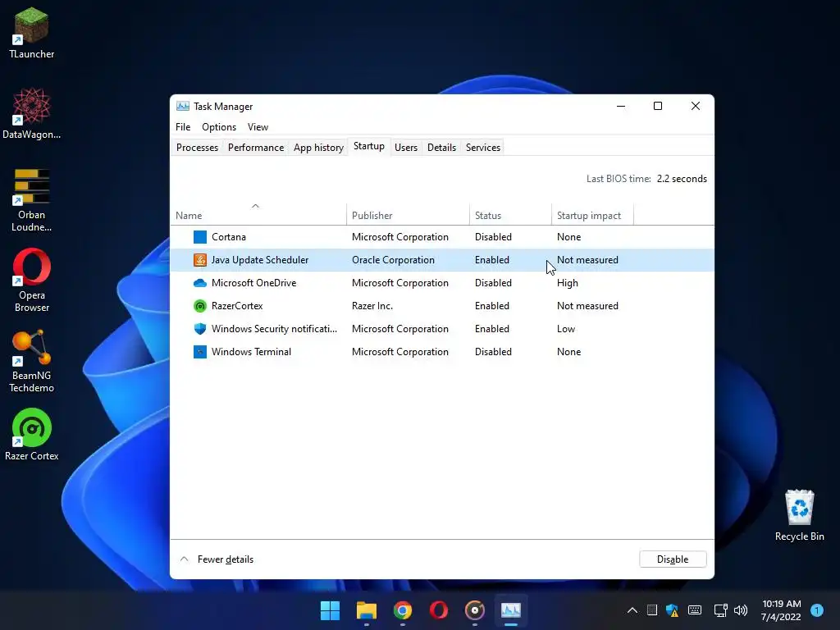Open File Explorer from the taskbar
840x630 pixels.
[x=367, y=610]
